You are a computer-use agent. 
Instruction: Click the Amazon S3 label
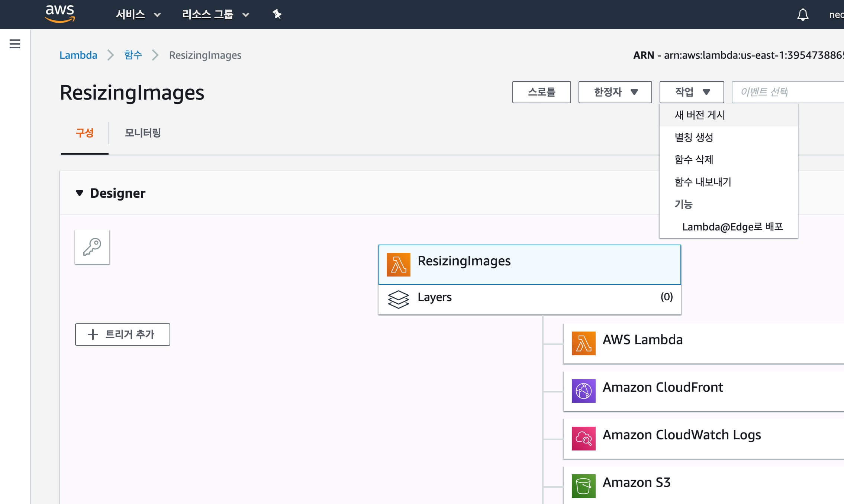click(x=637, y=482)
